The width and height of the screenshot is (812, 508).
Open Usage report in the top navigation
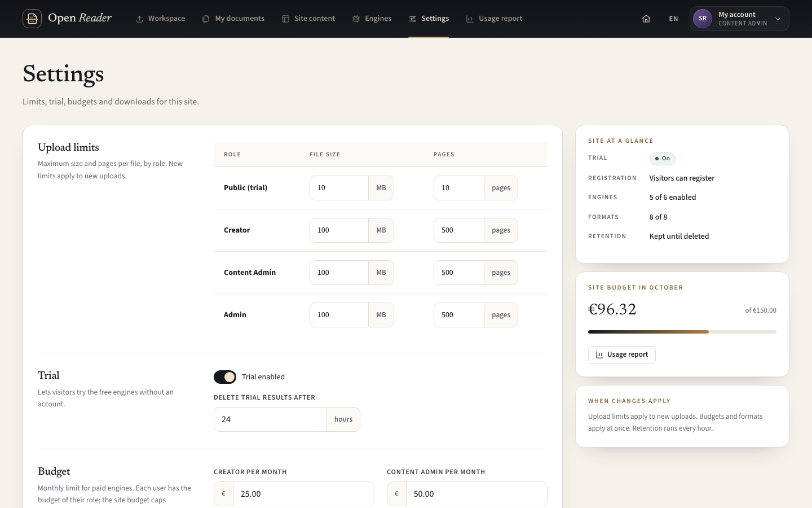(495, 19)
